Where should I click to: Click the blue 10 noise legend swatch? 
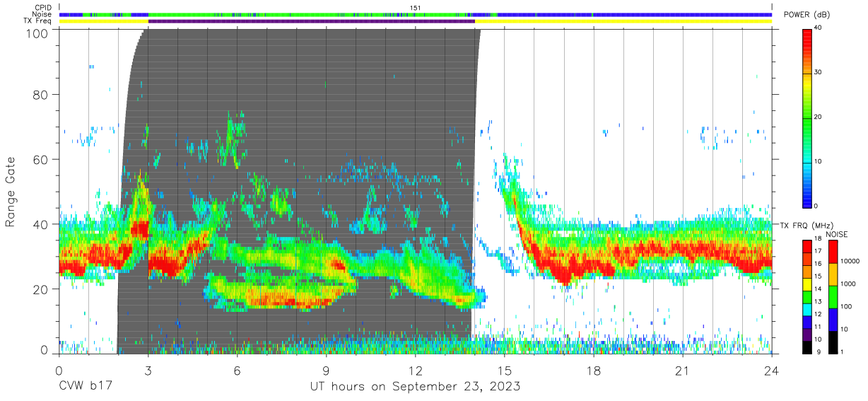click(x=833, y=320)
